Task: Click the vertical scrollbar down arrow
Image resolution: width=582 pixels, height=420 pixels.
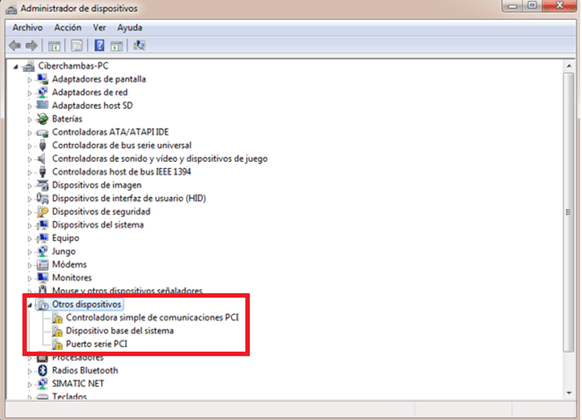Action: click(569, 393)
